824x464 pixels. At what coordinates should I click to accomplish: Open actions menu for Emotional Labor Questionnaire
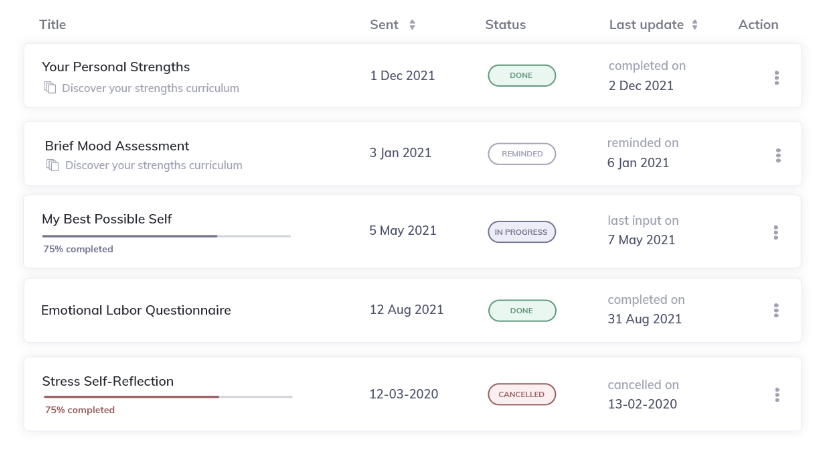(776, 310)
